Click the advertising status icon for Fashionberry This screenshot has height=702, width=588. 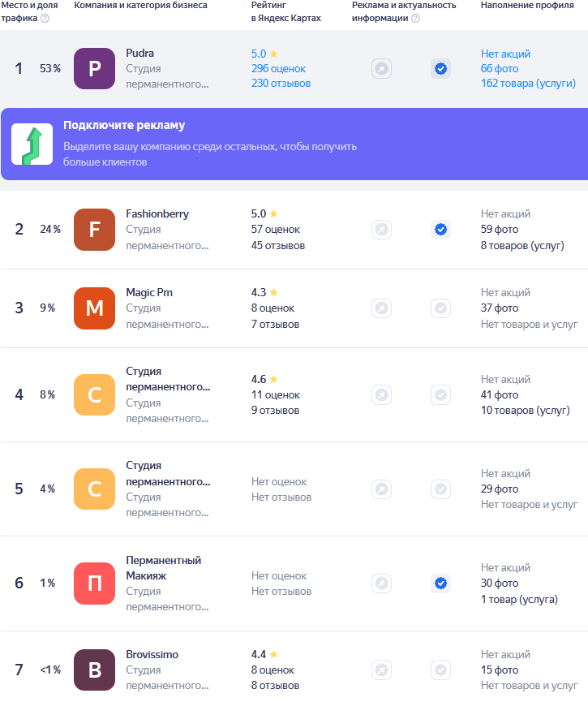381,229
